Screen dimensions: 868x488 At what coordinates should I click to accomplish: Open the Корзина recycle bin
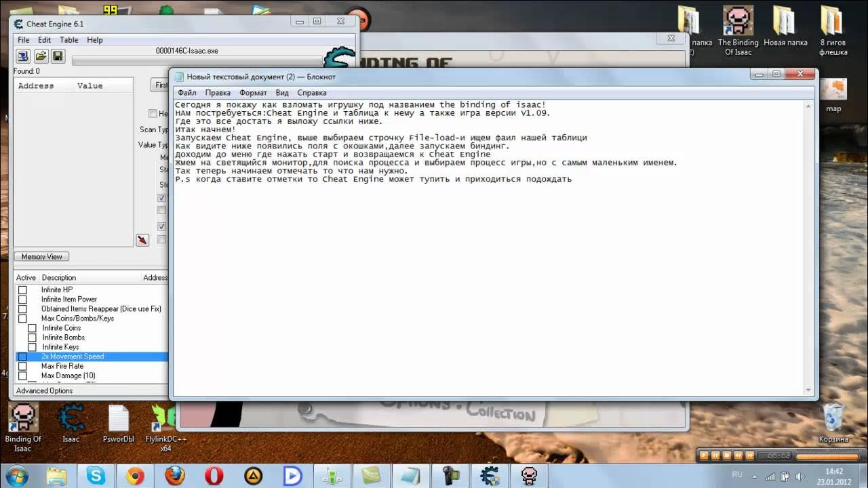tap(833, 424)
